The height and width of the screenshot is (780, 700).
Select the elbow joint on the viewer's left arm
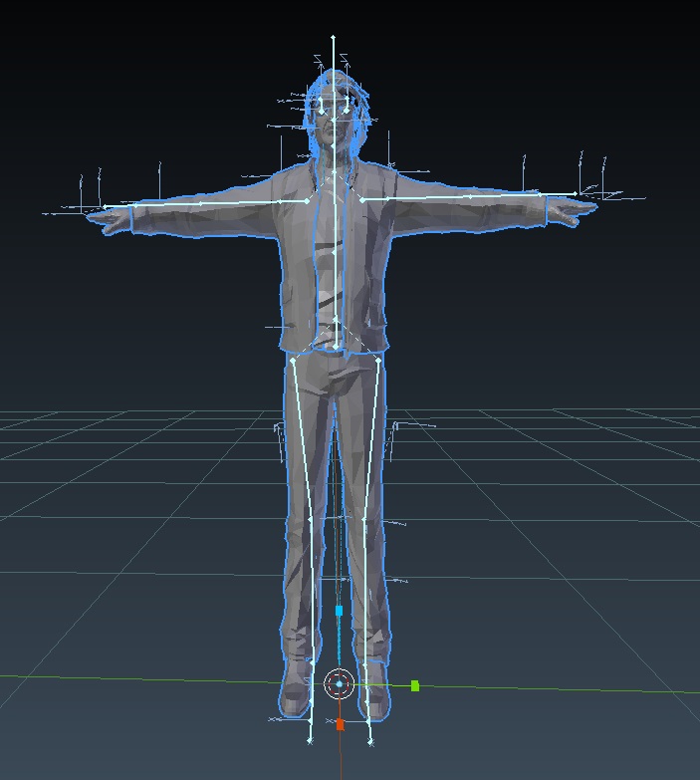tap(200, 203)
